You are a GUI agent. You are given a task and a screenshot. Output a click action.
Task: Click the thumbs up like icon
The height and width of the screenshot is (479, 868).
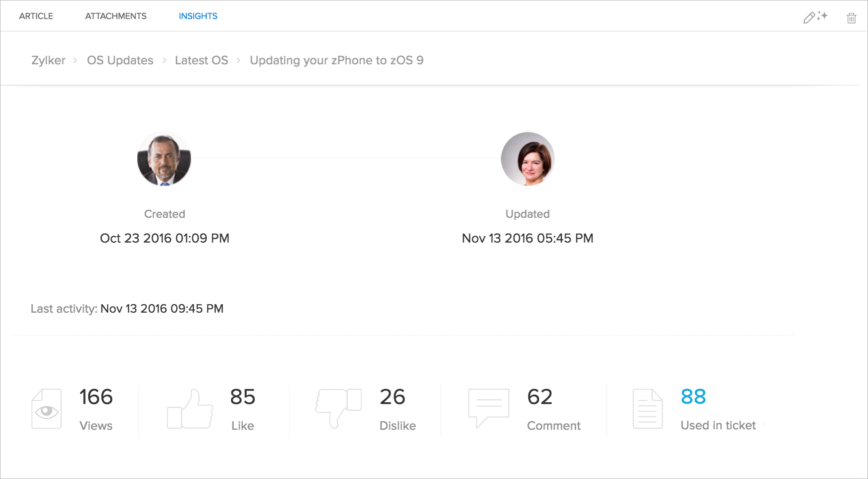(x=190, y=409)
